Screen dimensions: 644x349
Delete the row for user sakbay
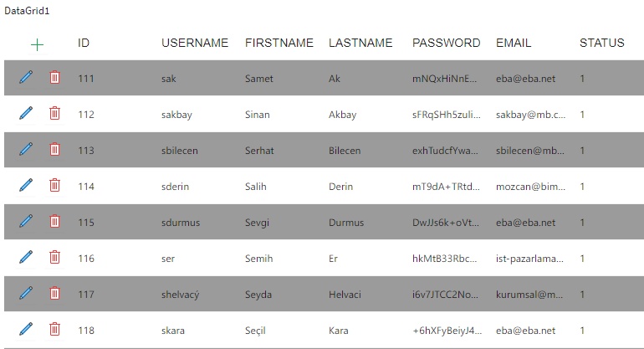coord(54,114)
